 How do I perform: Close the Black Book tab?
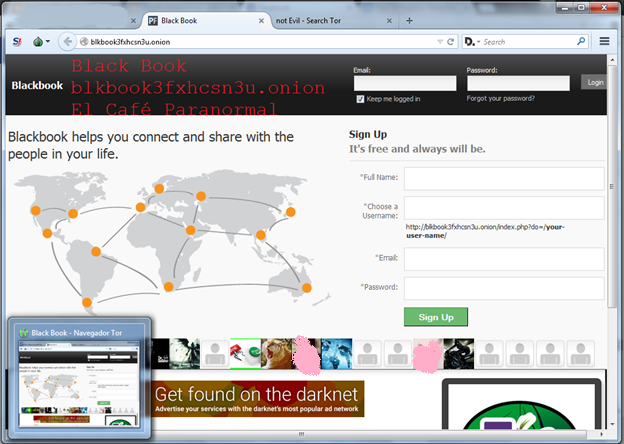click(x=261, y=21)
